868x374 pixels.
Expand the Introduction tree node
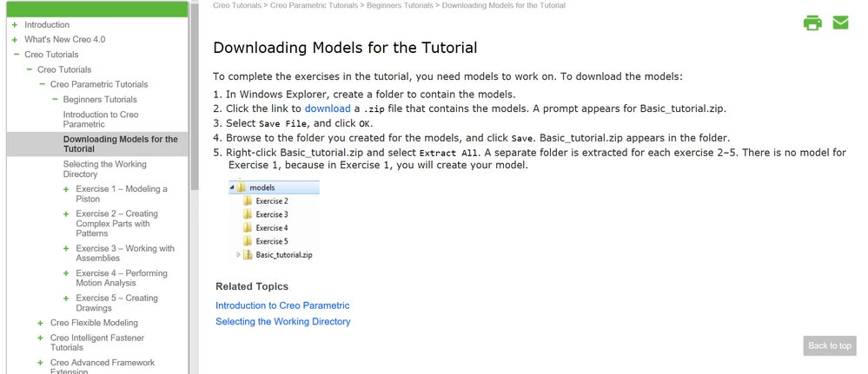click(15, 25)
